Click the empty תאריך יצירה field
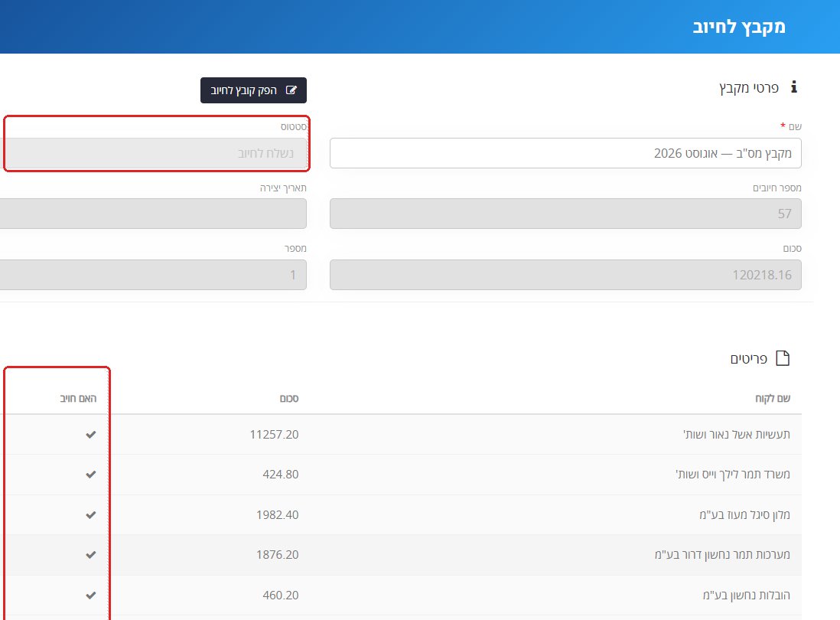 point(153,214)
